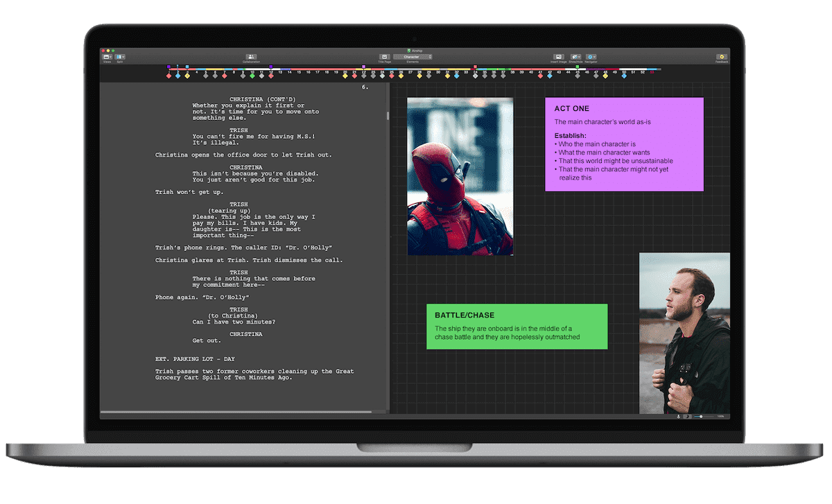
Task: Click the BATTLE/CHASE green index card
Action: (517, 326)
